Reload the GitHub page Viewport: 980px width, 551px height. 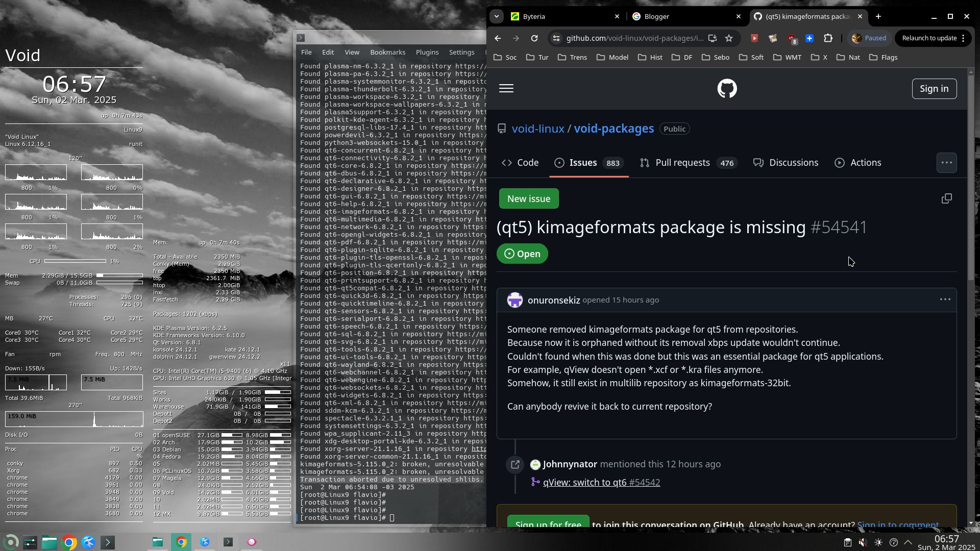[x=534, y=38]
